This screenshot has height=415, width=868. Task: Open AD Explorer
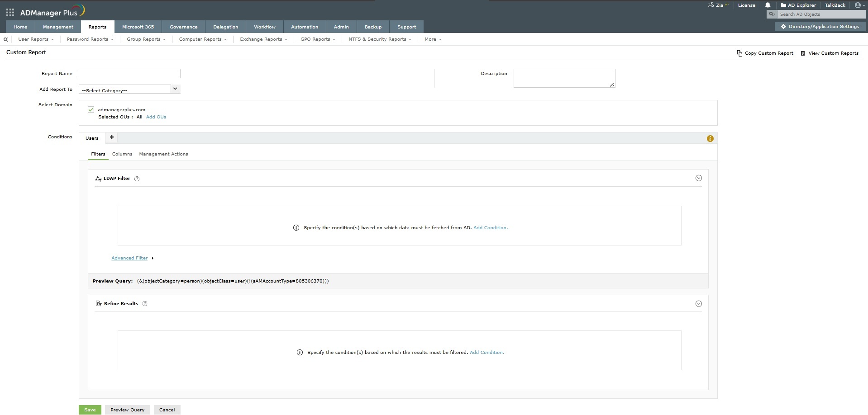pos(798,5)
